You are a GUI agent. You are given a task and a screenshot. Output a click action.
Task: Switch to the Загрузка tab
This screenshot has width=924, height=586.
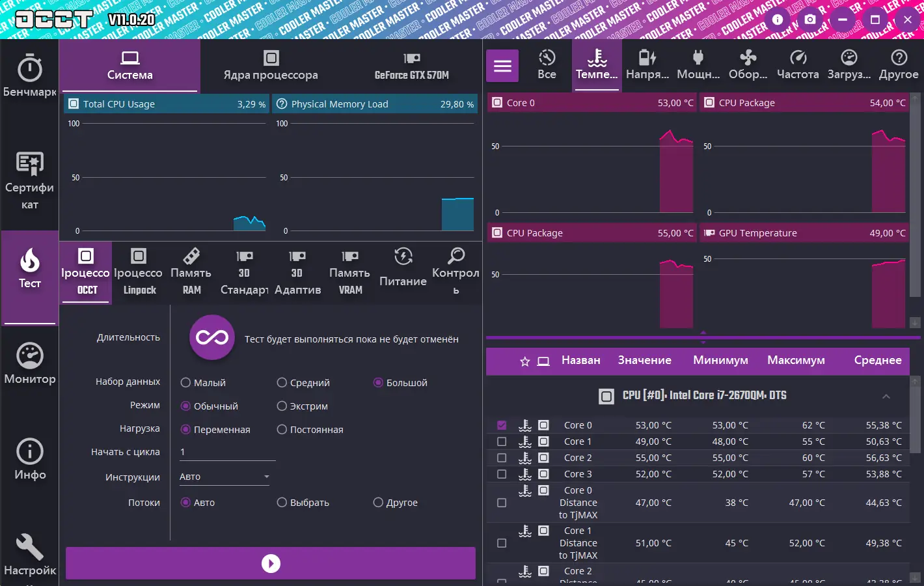click(x=849, y=65)
